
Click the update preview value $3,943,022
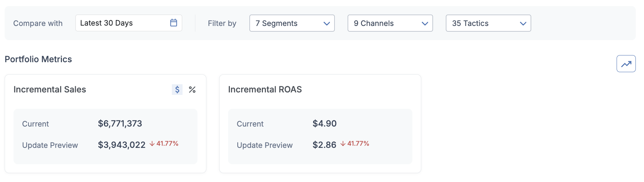[122, 145]
